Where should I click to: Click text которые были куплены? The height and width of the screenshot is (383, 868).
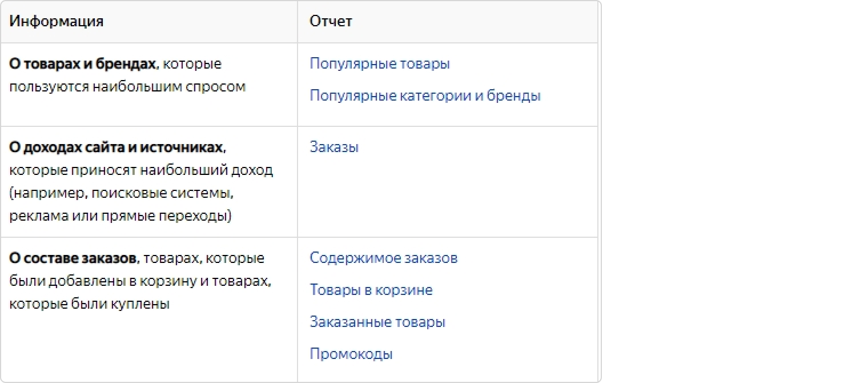90,304
